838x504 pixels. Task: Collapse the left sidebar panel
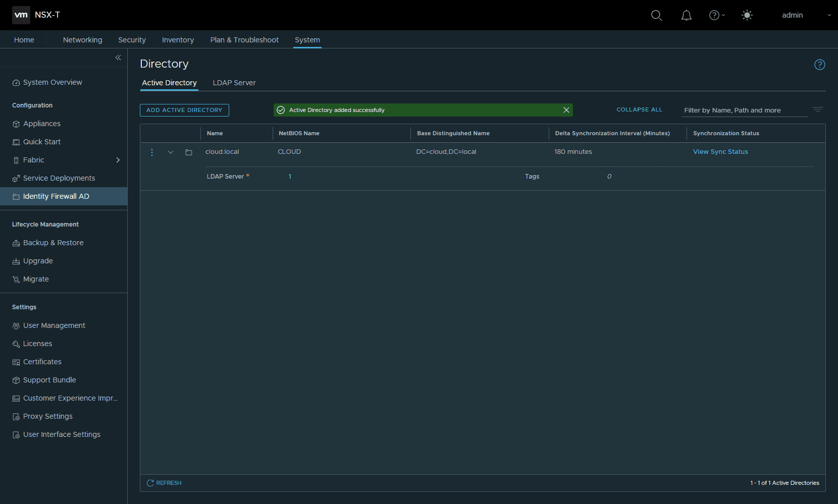tap(118, 58)
